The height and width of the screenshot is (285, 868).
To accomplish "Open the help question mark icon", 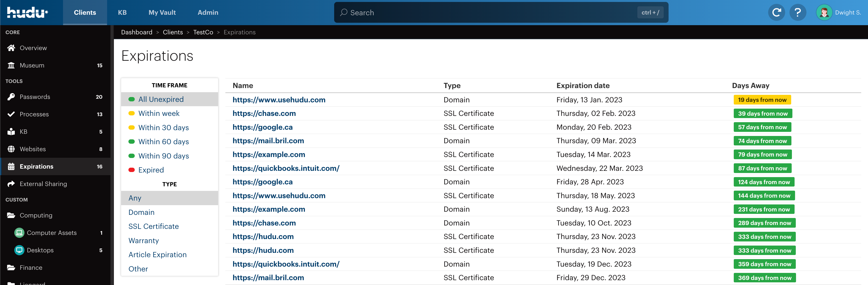I will point(797,12).
